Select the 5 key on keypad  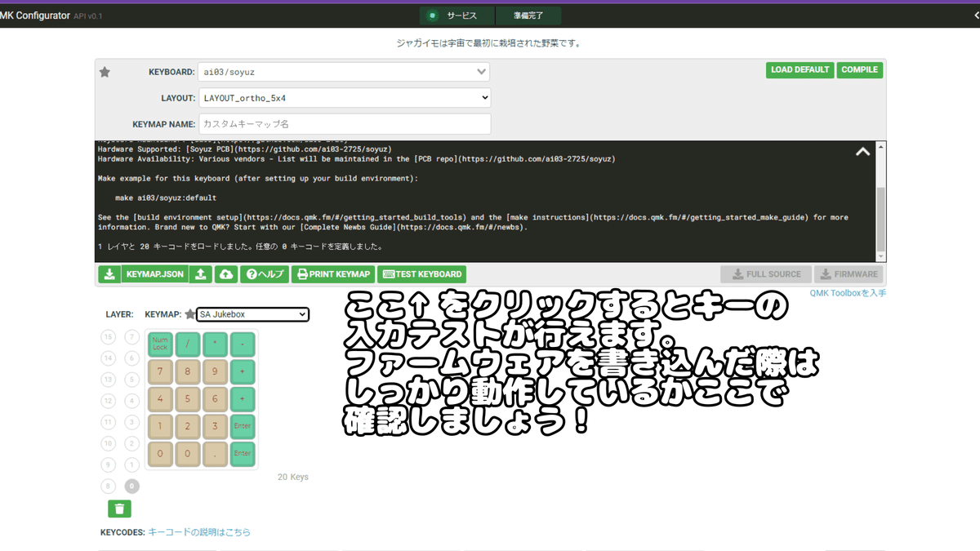188,399
